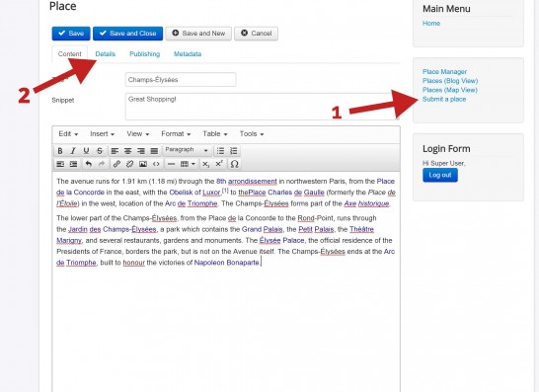This screenshot has width=539, height=392.
Task: Switch to the Details tab
Action: click(x=106, y=54)
